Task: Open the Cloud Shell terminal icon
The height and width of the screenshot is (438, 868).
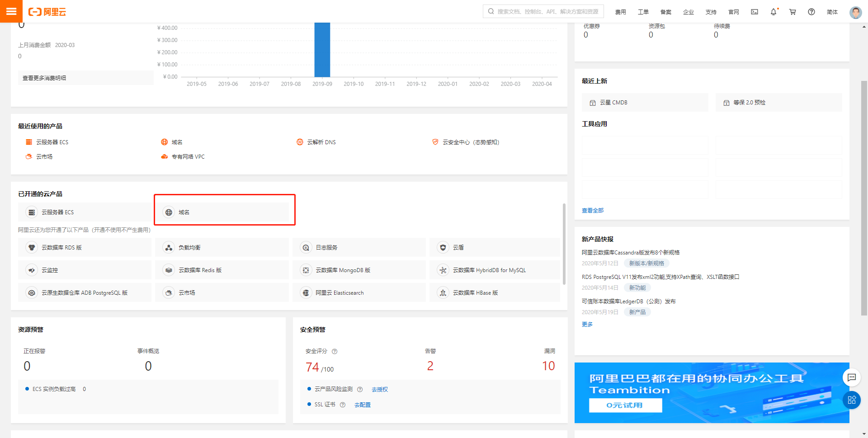Action: point(755,12)
